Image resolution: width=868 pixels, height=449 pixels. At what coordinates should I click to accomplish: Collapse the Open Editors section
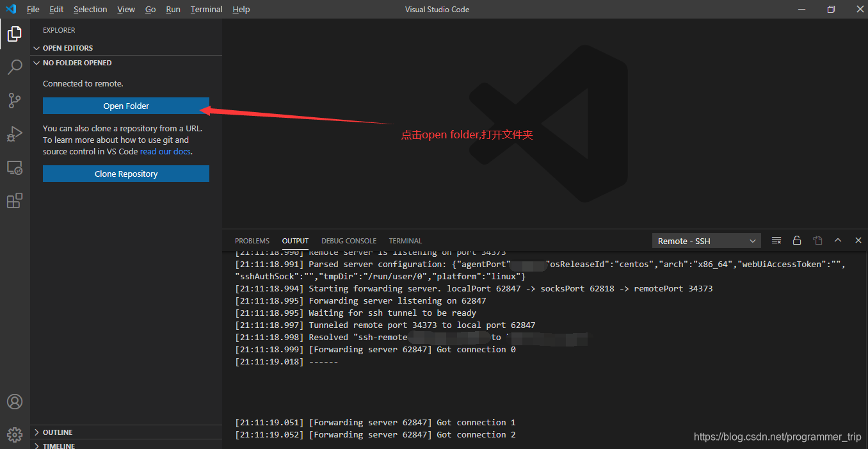pos(127,48)
